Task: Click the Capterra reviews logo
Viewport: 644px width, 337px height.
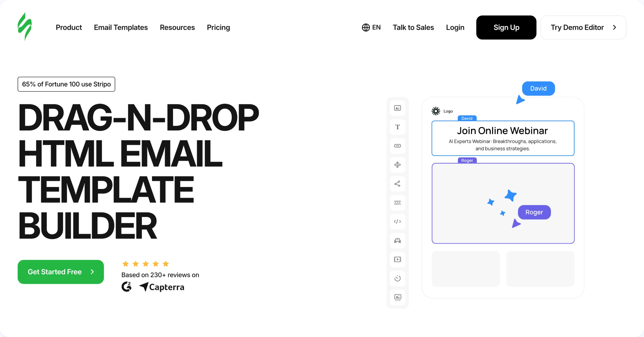Action: click(162, 287)
